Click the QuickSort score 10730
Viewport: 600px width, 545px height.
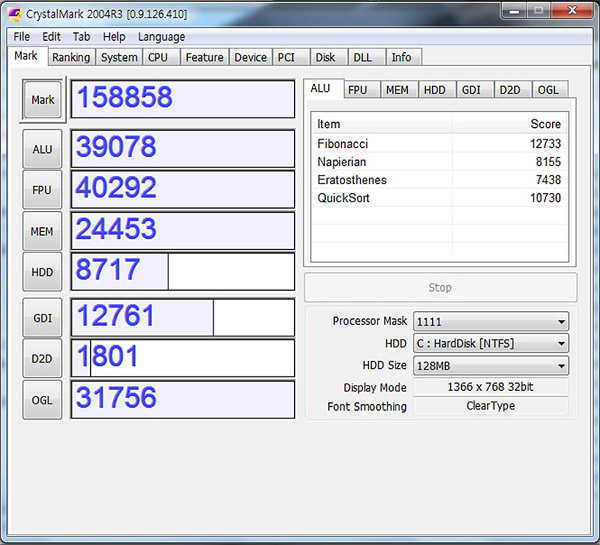click(x=545, y=197)
